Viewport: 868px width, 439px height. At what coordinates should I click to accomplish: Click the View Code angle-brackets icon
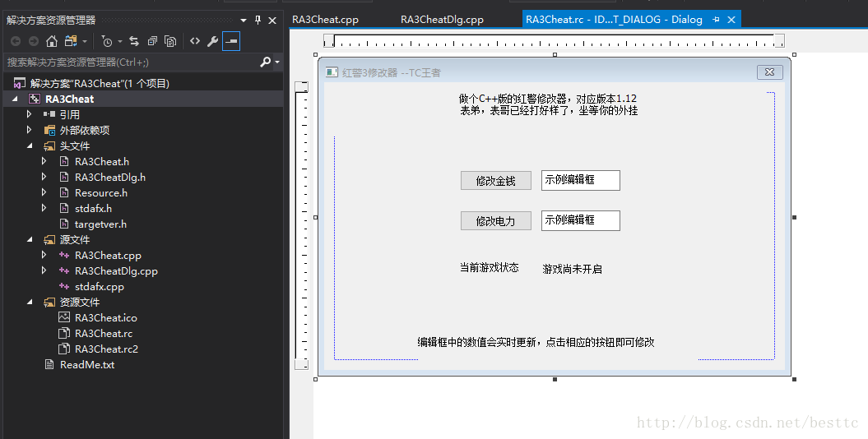tap(195, 41)
